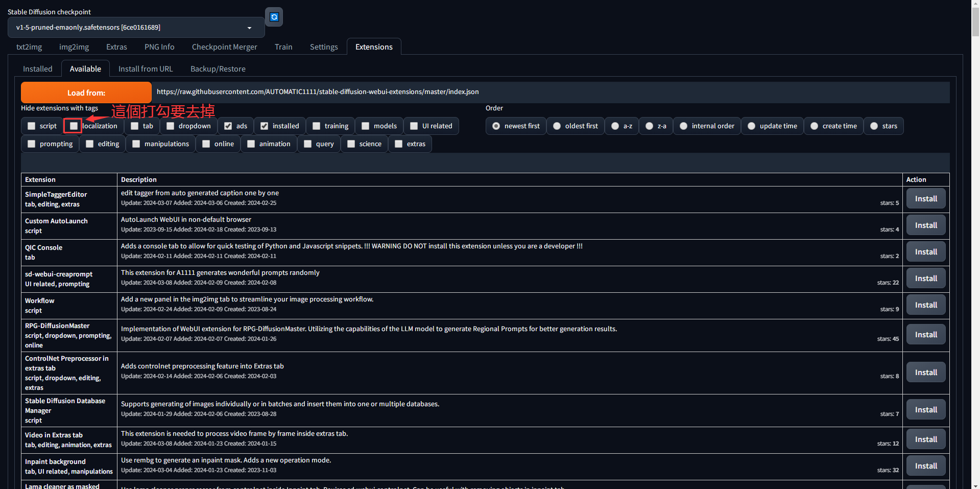Screen dimensions: 980x489
Task: Open the Checkpoint Merger tab
Action: [225, 46]
